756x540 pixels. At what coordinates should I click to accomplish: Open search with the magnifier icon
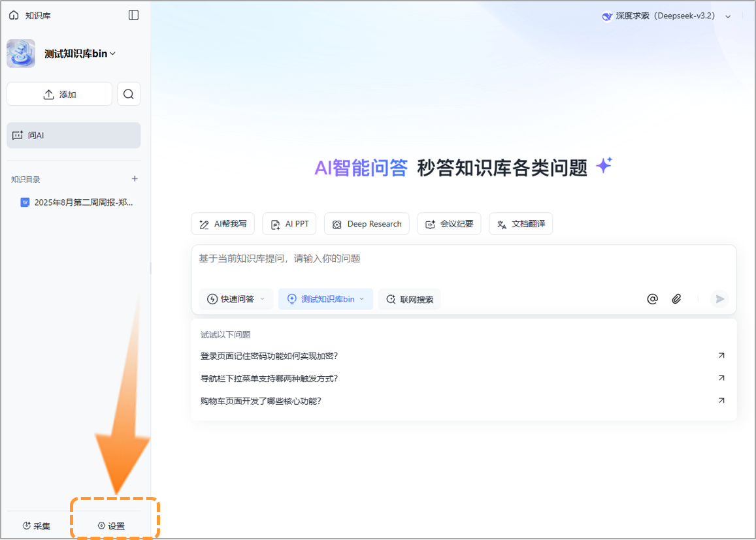129,93
